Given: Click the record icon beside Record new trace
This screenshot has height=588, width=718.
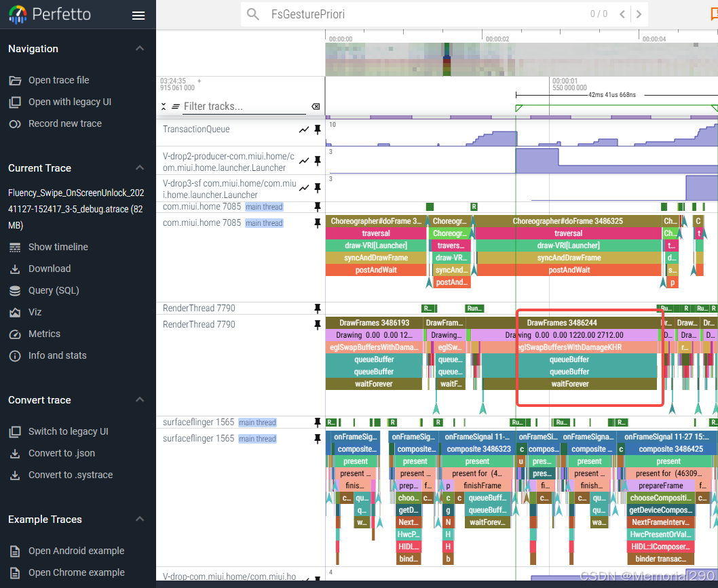Looking at the screenshot, I should pyautogui.click(x=15, y=124).
